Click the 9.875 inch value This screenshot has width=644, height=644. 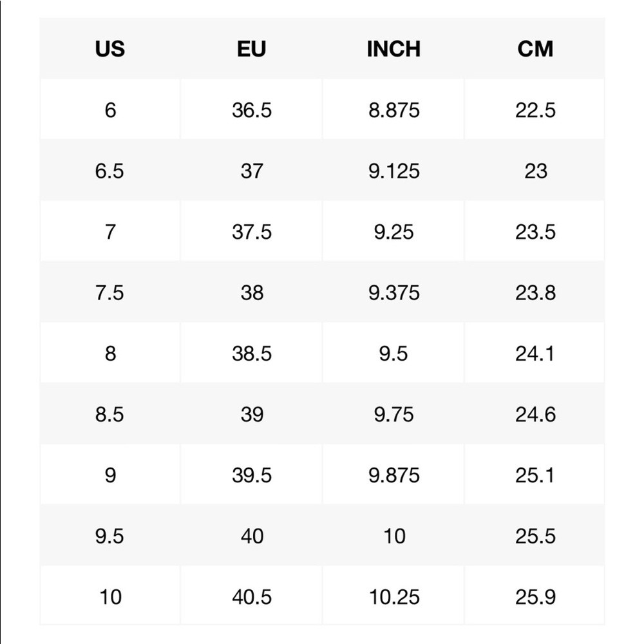click(394, 475)
